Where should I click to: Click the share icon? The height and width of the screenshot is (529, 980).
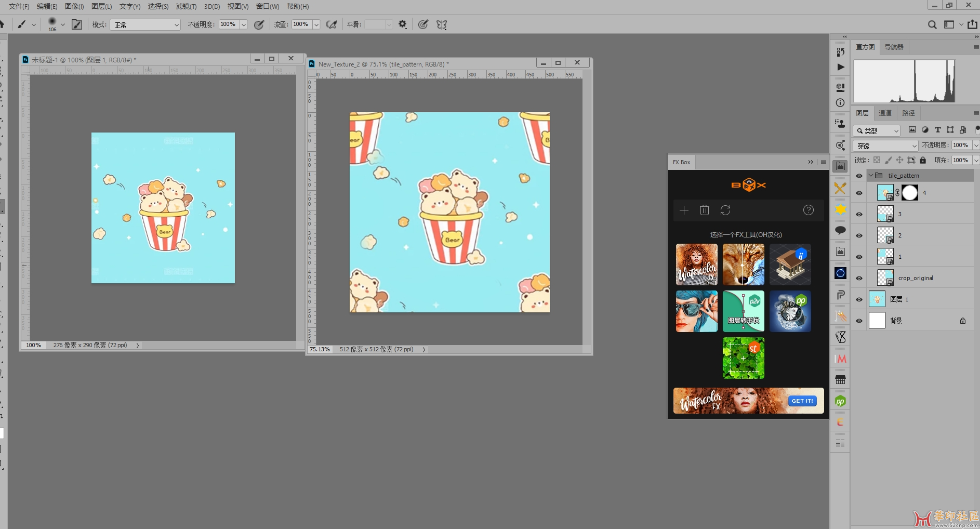click(972, 24)
